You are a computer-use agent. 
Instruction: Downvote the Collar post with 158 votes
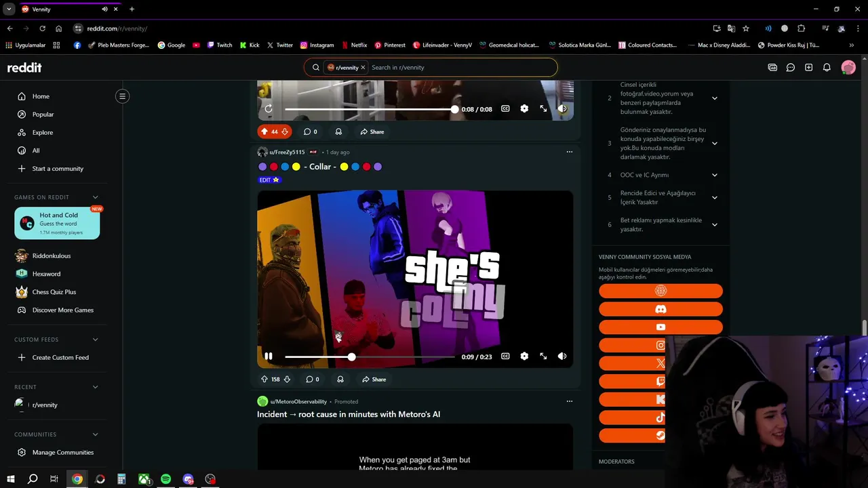click(287, 380)
